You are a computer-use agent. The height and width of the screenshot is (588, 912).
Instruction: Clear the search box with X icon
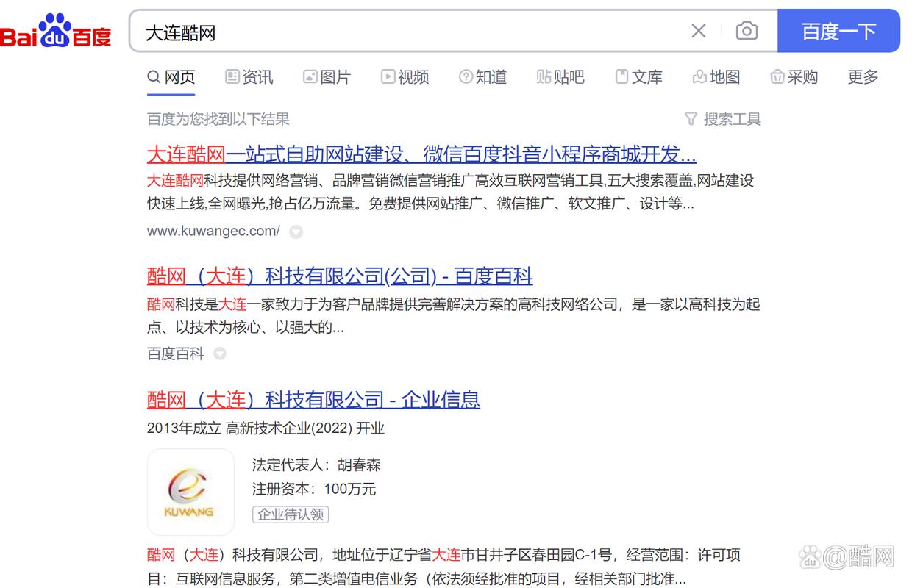[x=699, y=31]
